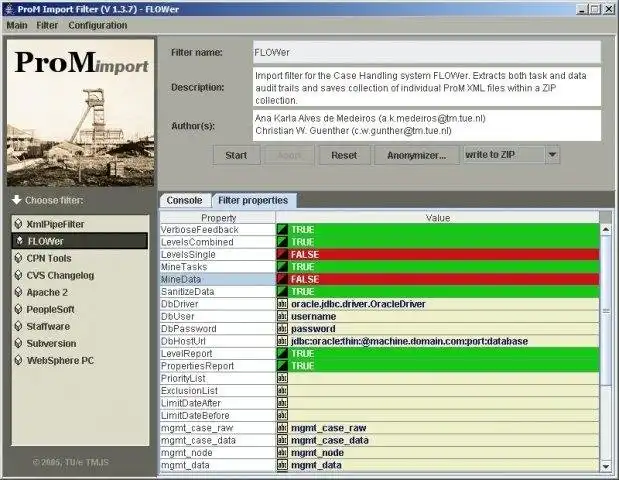Click the text-type icon beside DbDriver value
Viewport: 619px width, 480px height.
[282, 304]
